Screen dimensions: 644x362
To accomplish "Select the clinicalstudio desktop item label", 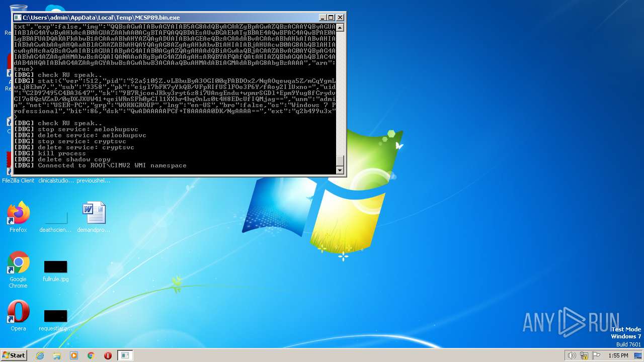I will [x=55, y=180].
